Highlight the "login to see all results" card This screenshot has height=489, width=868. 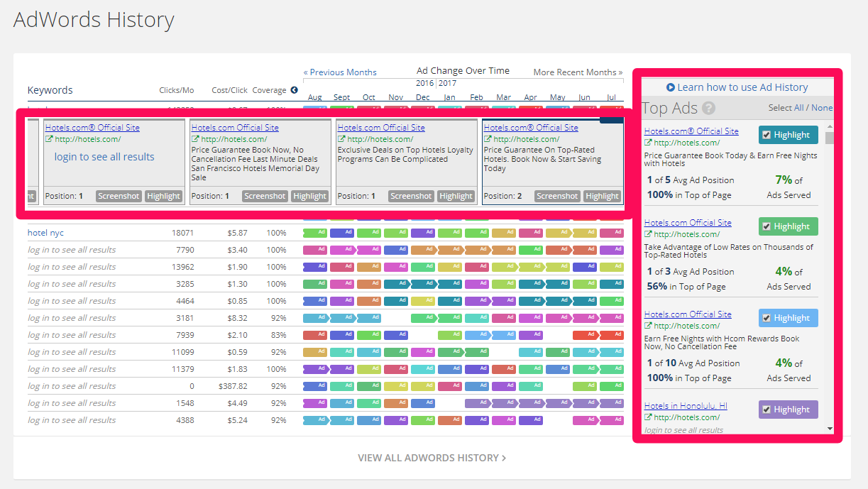point(164,197)
